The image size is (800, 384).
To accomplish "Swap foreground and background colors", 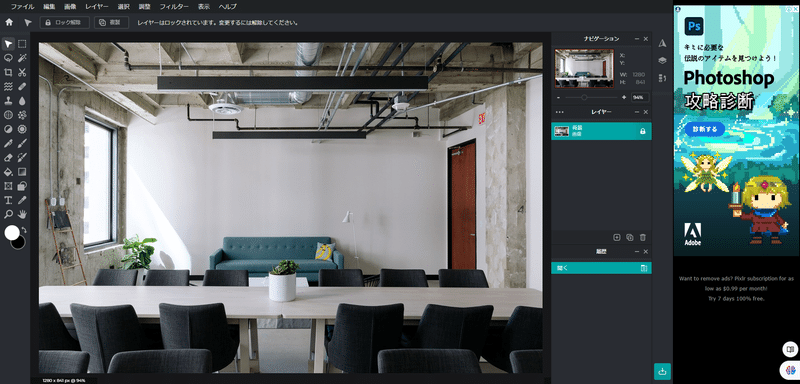I will pos(24,231).
